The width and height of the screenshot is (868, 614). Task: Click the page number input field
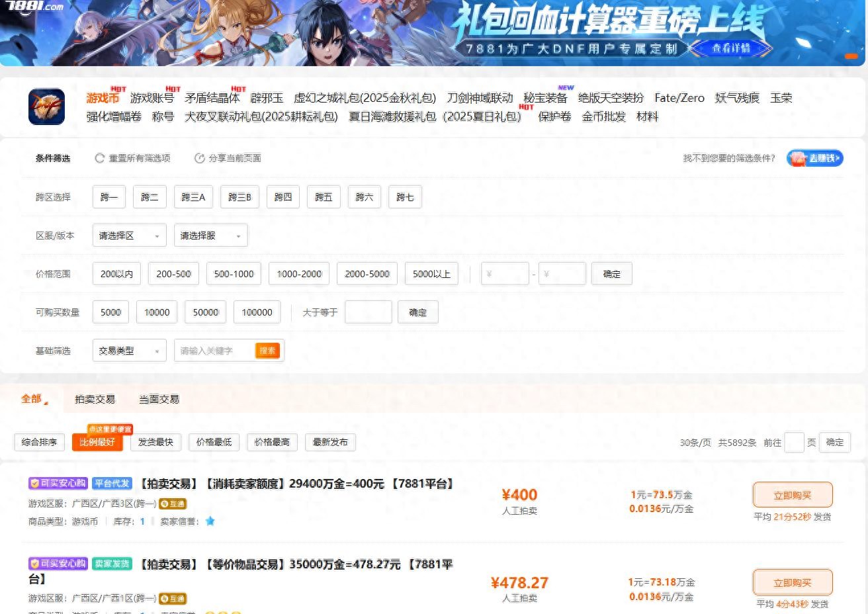(x=794, y=442)
